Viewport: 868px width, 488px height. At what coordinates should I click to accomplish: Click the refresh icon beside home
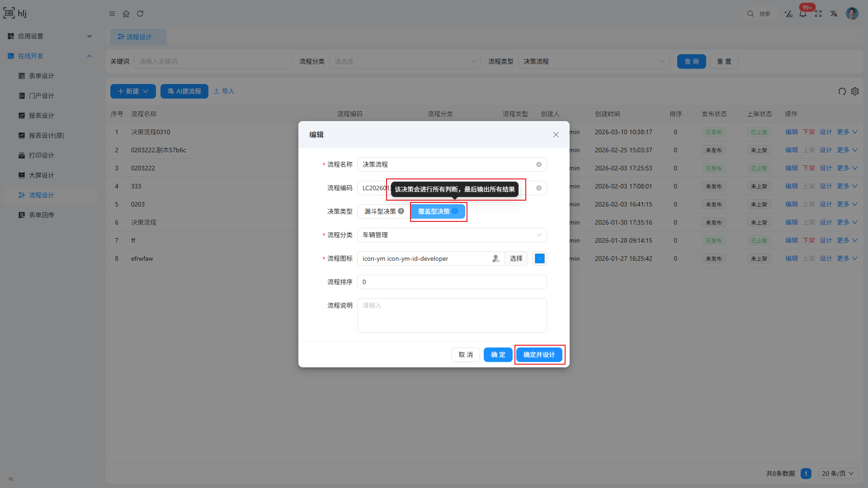(x=140, y=14)
